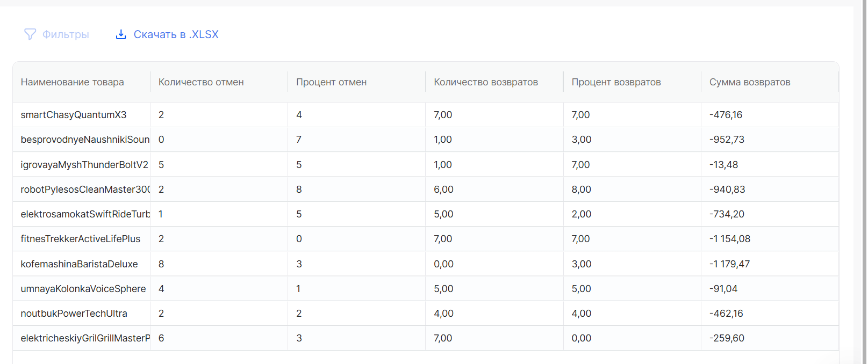The width and height of the screenshot is (868, 364).
Task: Select umnayaKolonkaVoiceSphere product cell
Action: pos(83,289)
